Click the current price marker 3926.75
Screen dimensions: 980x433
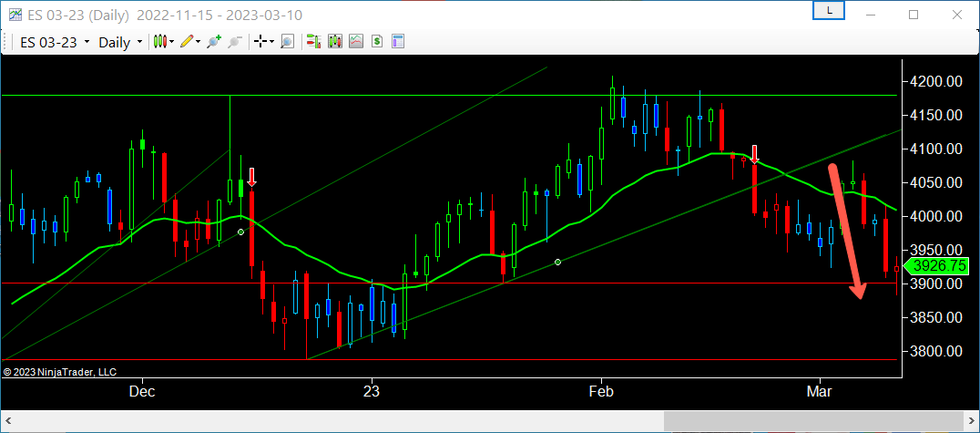(x=935, y=266)
